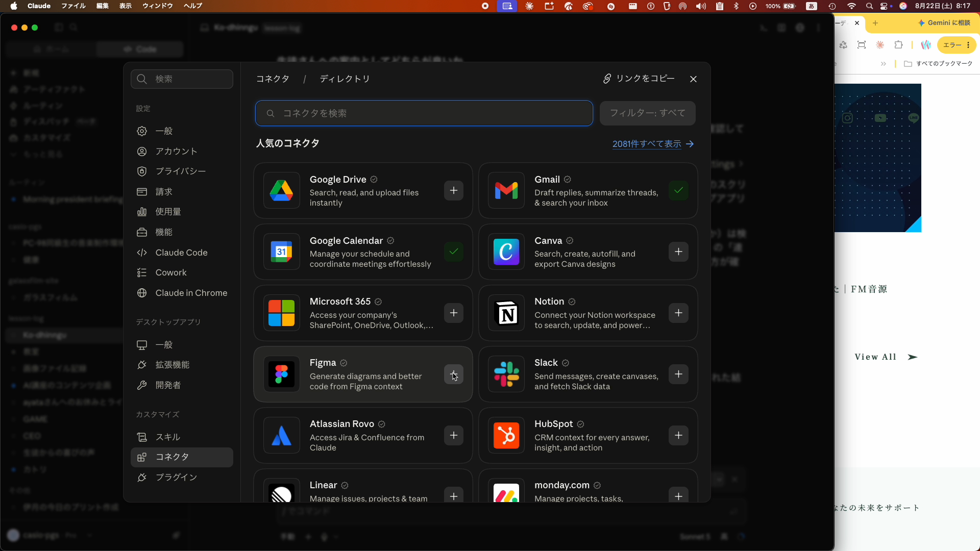Add the Microsoft 365 connector

[453, 313]
